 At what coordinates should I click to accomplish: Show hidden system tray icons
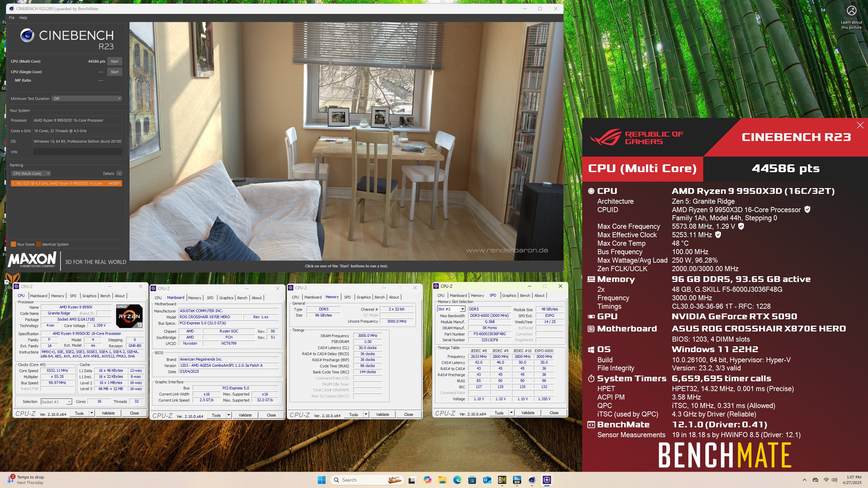pos(804,480)
